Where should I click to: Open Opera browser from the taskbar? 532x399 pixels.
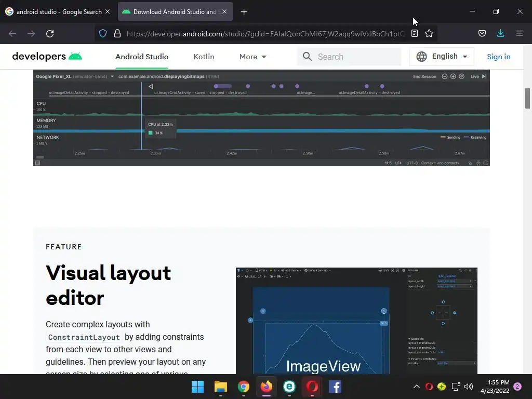[x=312, y=387]
